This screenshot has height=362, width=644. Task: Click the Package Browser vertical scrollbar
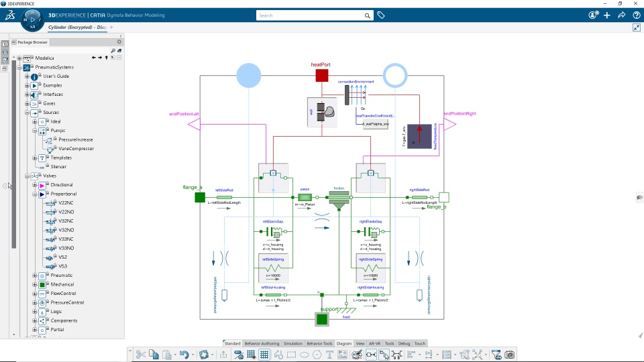click(x=13, y=154)
